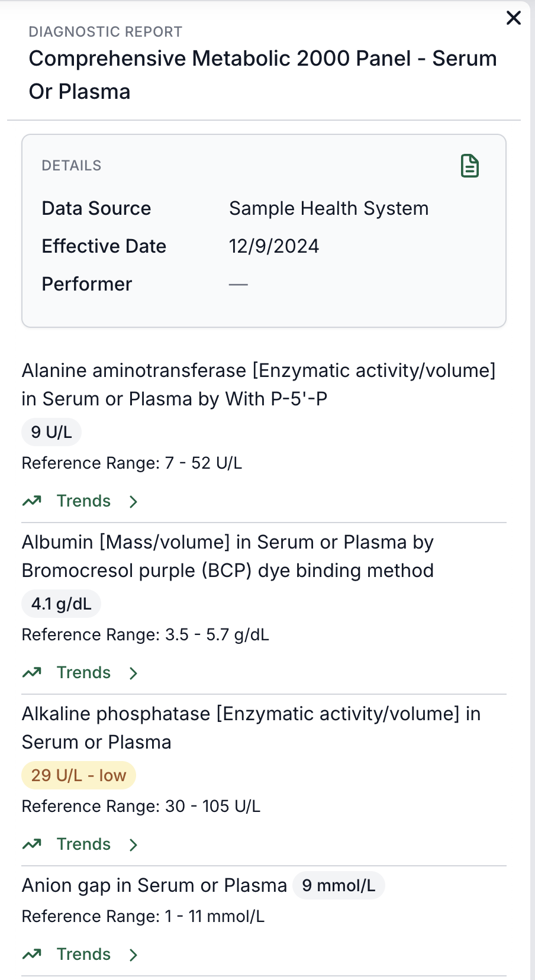Viewport: 535px width, 980px height.
Task: Click the 4.1 g/dL Albumin value badge
Action: click(61, 603)
